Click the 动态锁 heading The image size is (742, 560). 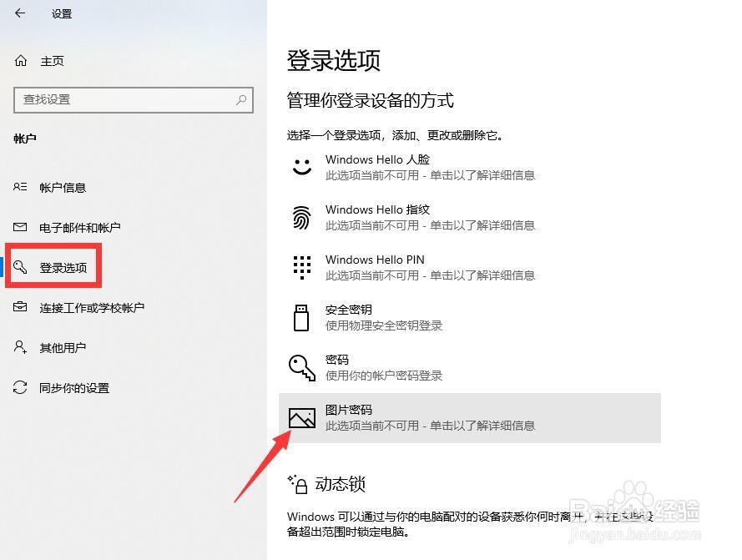tap(341, 484)
